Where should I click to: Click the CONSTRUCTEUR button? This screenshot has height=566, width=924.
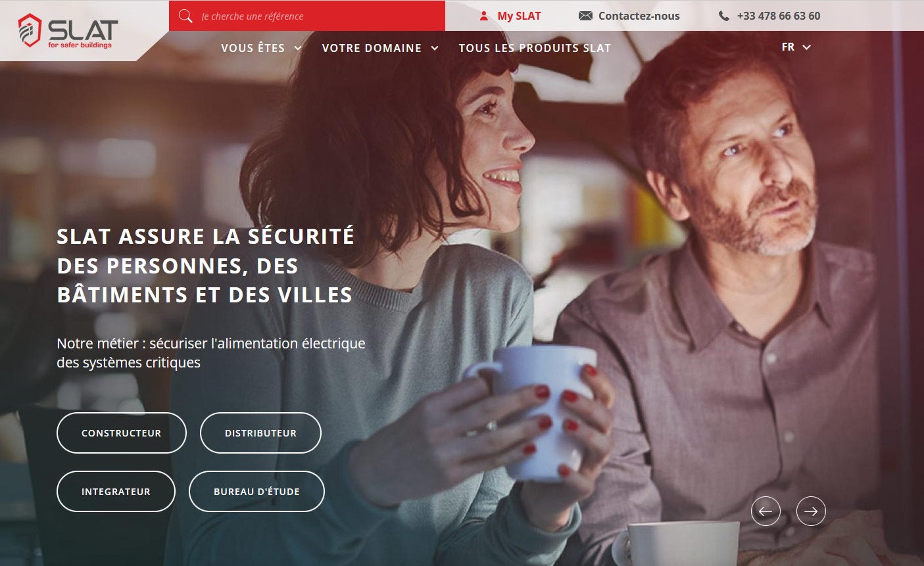point(122,433)
